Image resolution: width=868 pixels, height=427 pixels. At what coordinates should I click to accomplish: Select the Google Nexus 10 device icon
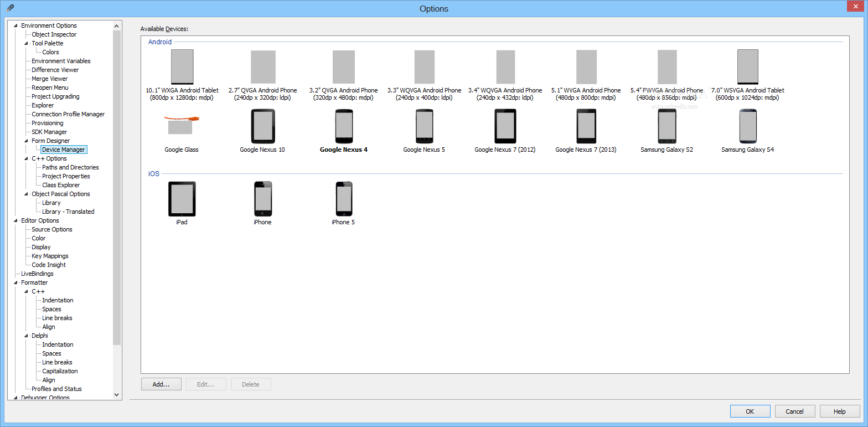(x=262, y=126)
